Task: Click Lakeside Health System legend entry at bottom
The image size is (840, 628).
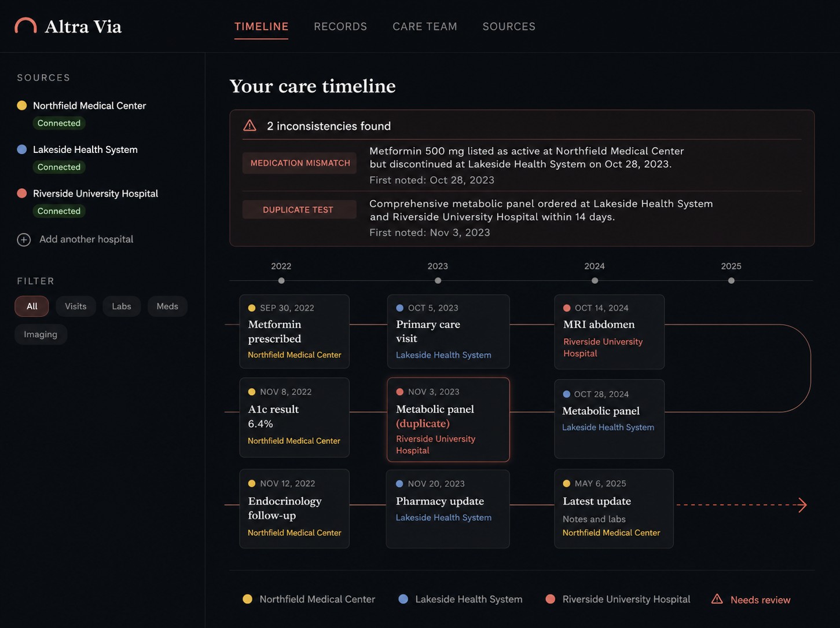Action: [461, 599]
